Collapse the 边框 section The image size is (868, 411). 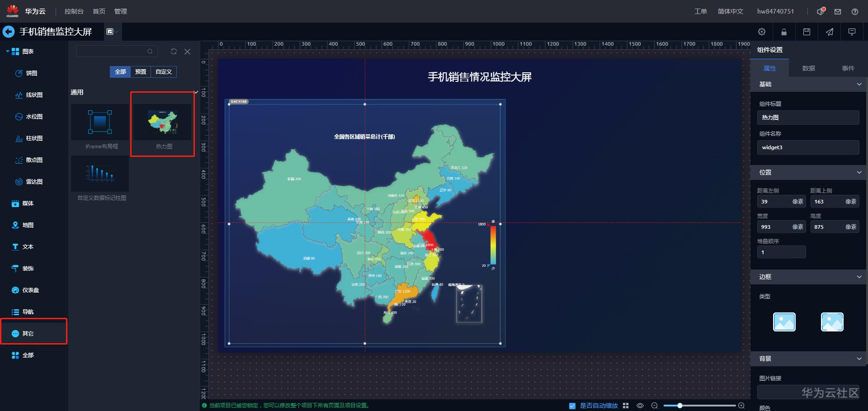[859, 277]
